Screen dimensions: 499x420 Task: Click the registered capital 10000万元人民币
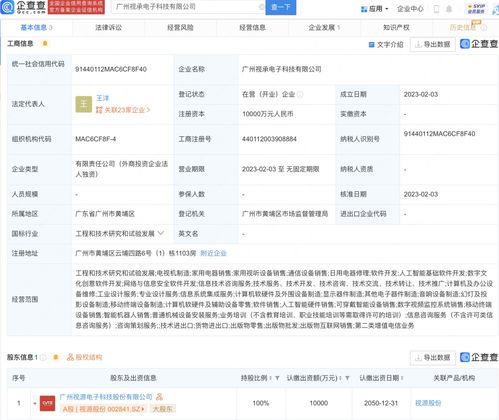[268, 114]
